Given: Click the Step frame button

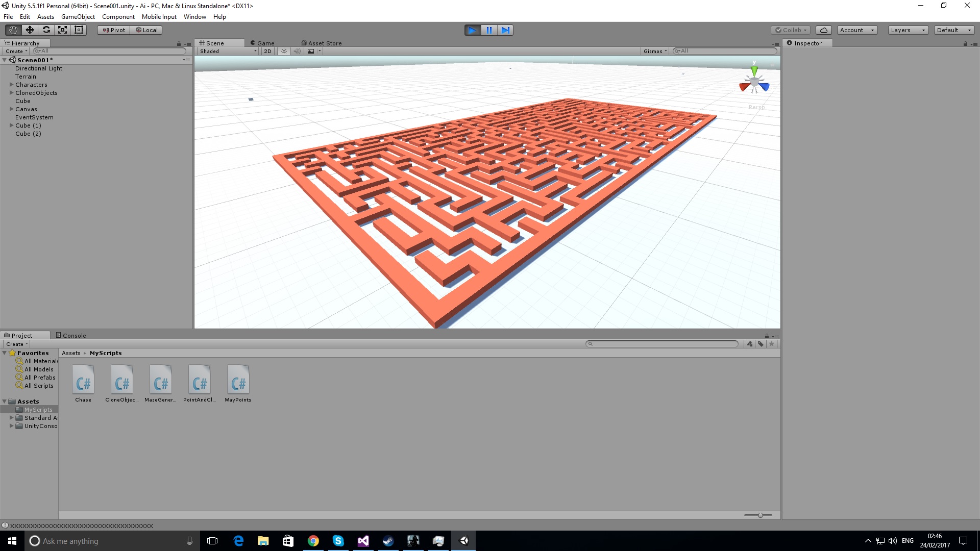Looking at the screenshot, I should tap(505, 30).
